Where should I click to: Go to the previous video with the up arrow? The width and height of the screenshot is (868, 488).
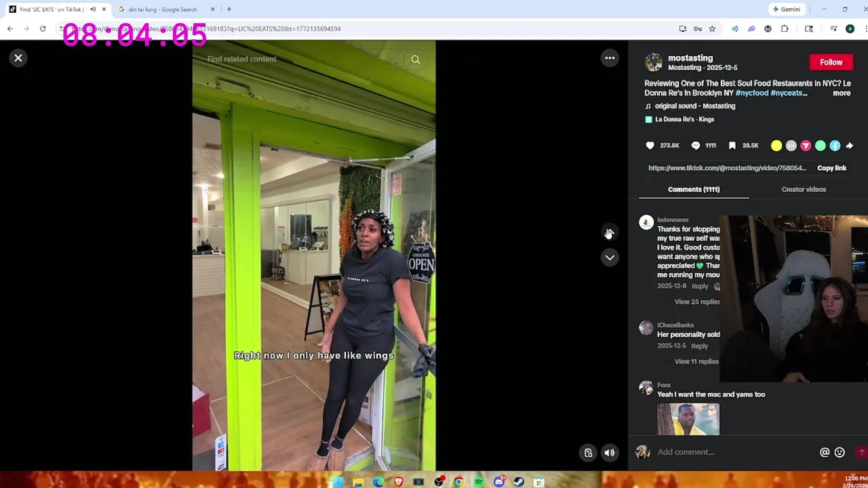[610, 232]
